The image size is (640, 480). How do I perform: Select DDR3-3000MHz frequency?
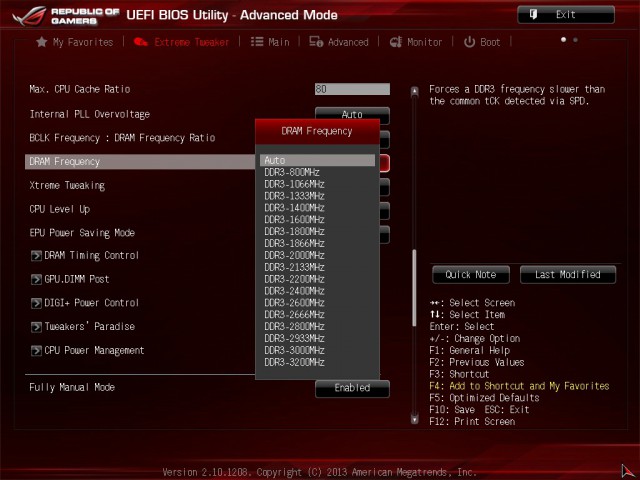pos(317,350)
